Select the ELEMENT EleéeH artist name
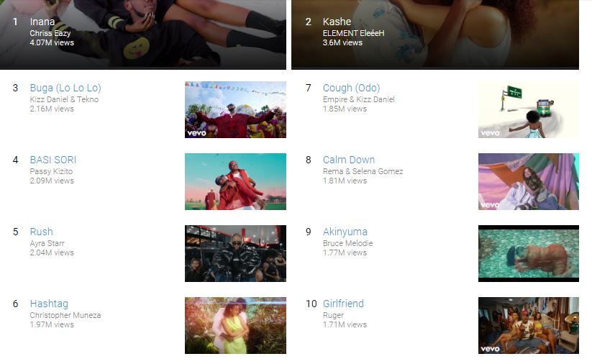592x364 pixels. [353, 33]
